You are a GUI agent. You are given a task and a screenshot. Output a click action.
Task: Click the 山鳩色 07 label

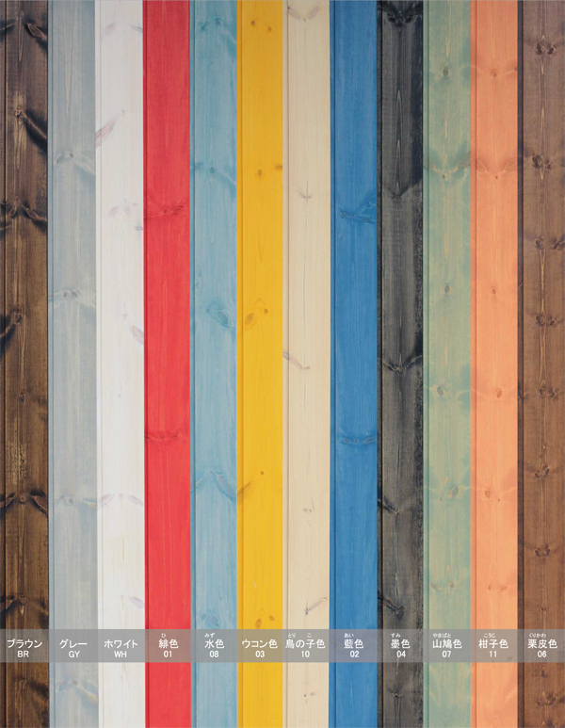[x=446, y=647]
